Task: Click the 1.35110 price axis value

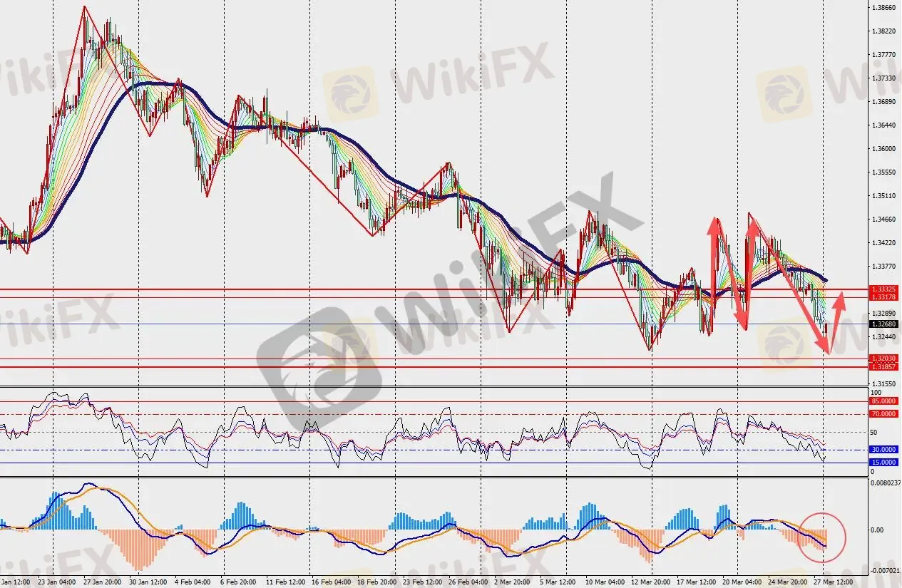Action: point(883,196)
